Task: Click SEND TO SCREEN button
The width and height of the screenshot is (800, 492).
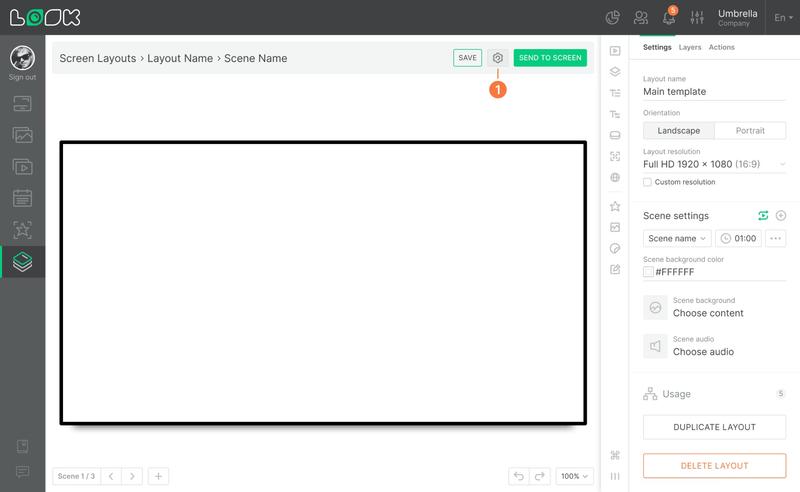Action: (550, 58)
